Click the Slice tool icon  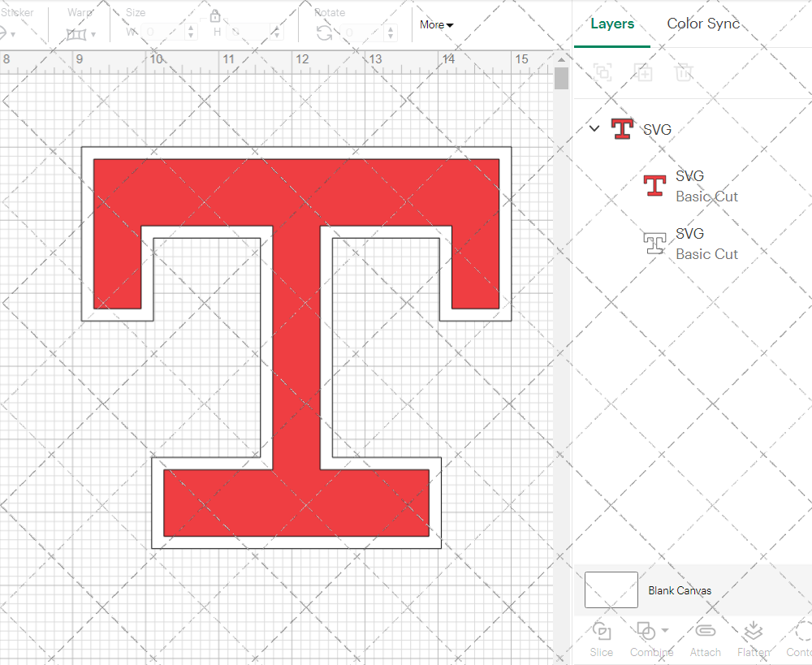(x=602, y=632)
